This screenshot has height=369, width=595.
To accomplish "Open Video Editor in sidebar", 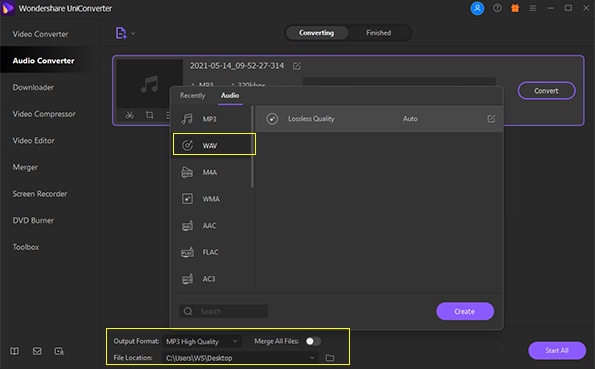I will coord(33,140).
